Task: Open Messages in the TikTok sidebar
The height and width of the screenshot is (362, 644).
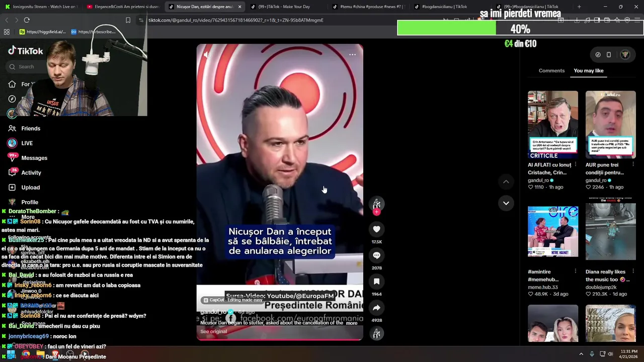Action: pos(28,158)
